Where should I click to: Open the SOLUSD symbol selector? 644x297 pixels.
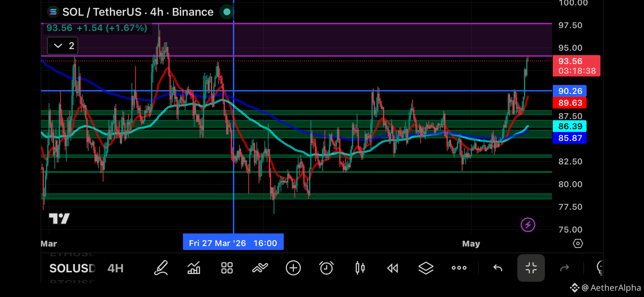pyautogui.click(x=72, y=268)
